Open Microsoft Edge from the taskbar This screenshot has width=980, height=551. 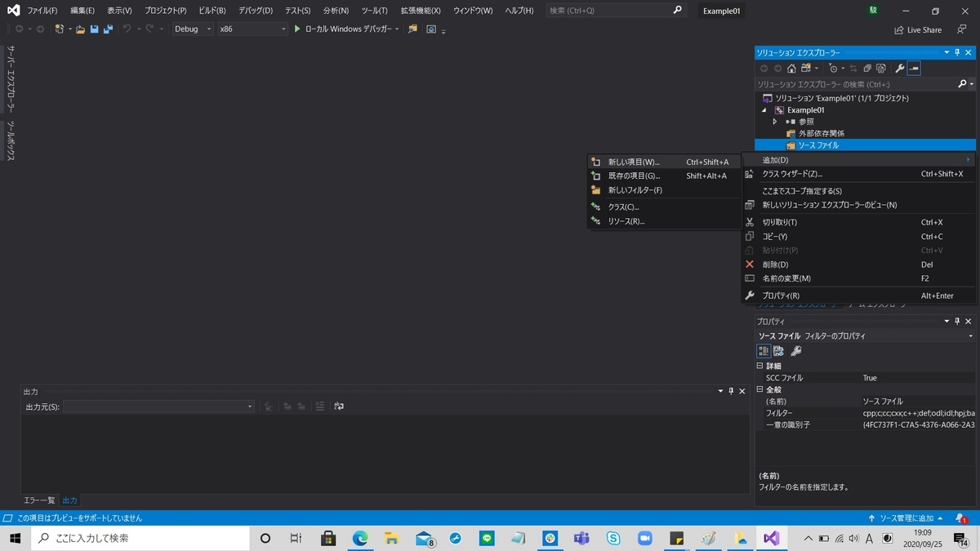[x=360, y=538]
